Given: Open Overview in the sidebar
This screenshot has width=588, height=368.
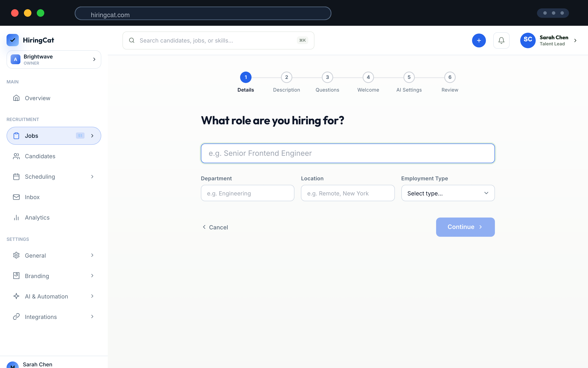Looking at the screenshot, I should pyautogui.click(x=54, y=98).
